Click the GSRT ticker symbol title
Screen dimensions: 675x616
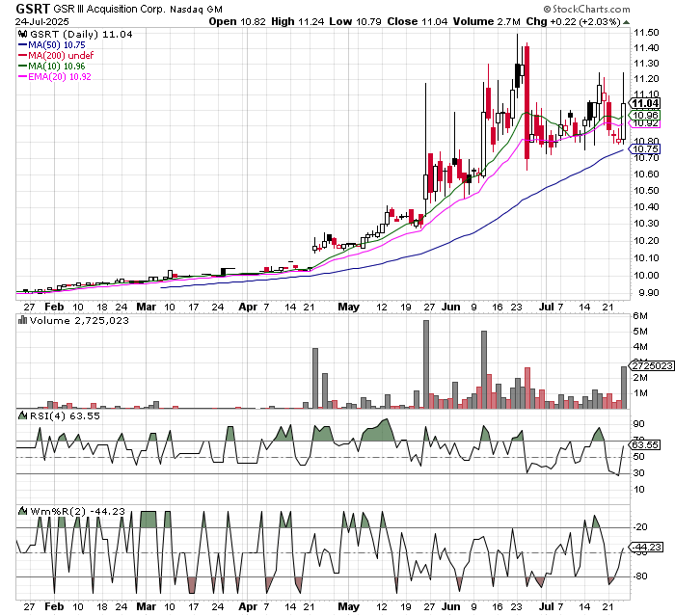pos(33,8)
